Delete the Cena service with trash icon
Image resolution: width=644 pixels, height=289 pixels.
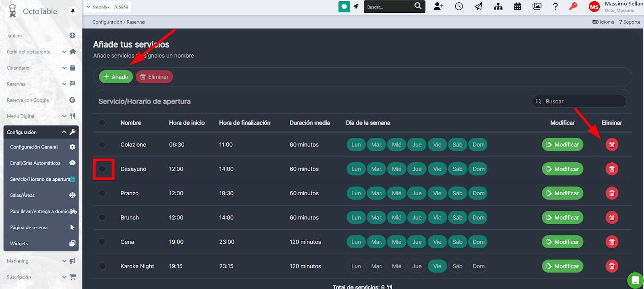[x=612, y=242]
